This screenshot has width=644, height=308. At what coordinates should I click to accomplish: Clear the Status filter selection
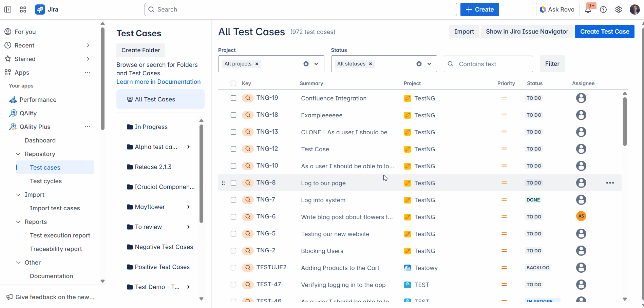point(419,64)
